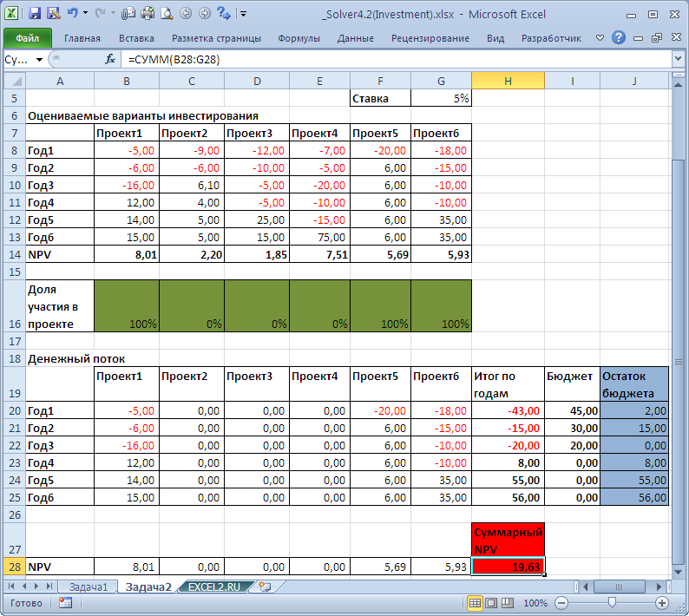
Task: Click into the formula bar showing =СУММ(B28:G28)
Action: tap(396, 59)
